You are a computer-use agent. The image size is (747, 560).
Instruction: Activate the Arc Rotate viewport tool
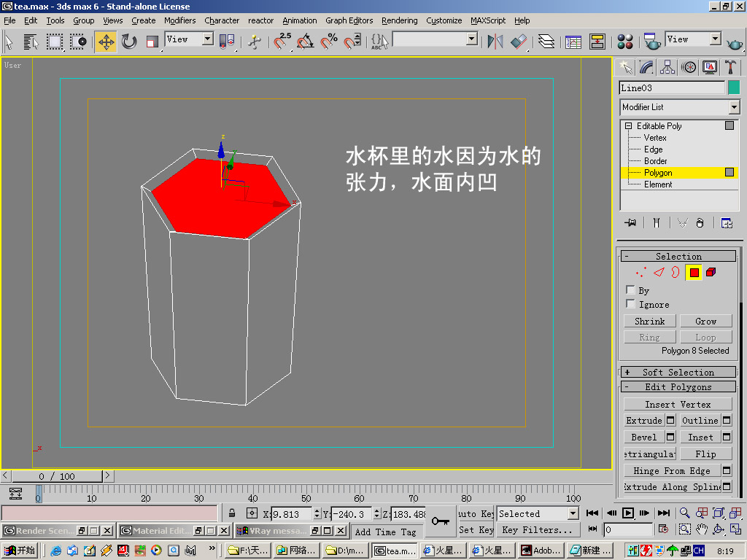[x=719, y=529]
